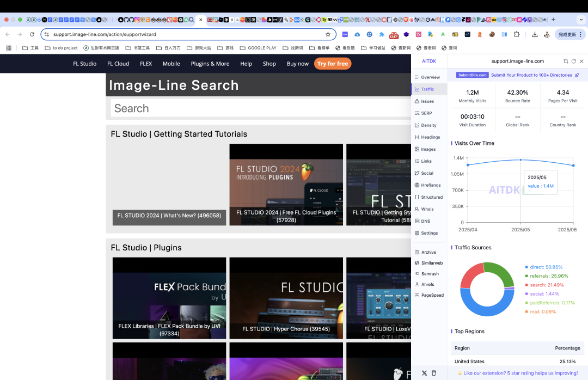Click the 'Buy now' link
The width and height of the screenshot is (588, 380).
pyautogui.click(x=298, y=64)
